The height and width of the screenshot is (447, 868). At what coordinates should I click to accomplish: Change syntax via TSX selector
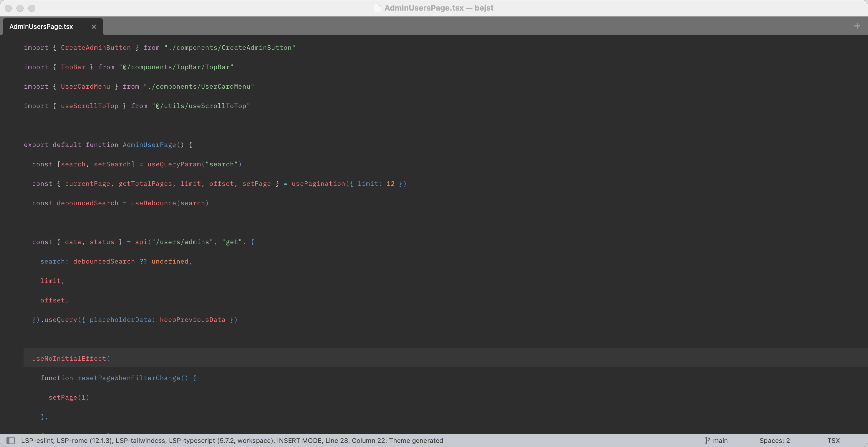(833, 440)
